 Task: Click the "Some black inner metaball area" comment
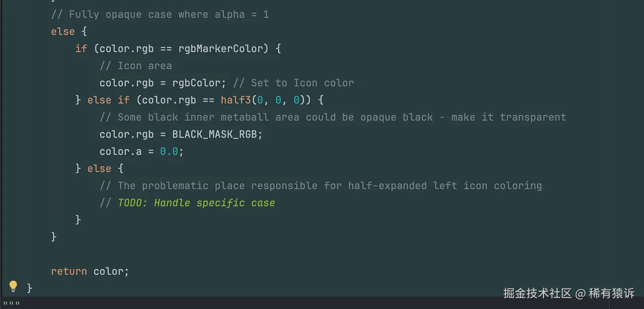[333, 117]
